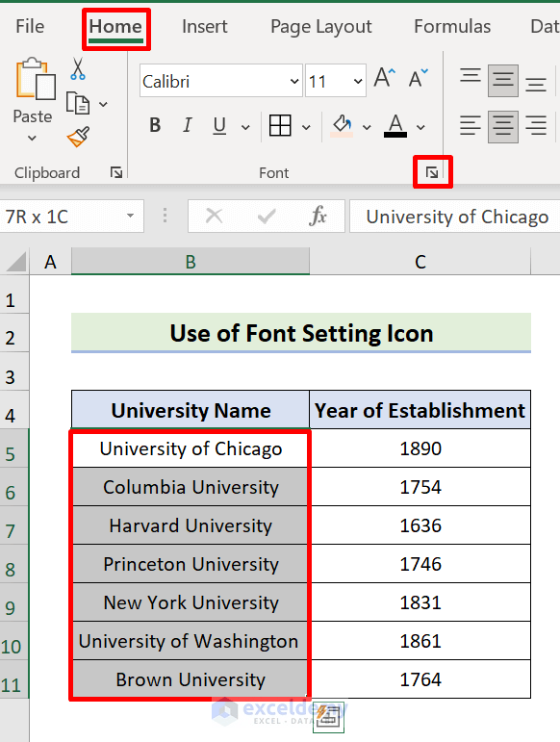Select row 11 header
The image size is (560, 742).
(14, 679)
